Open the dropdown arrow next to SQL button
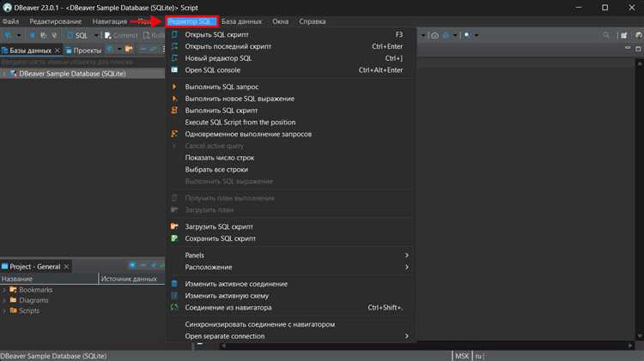Image resolution: width=644 pixels, height=361 pixels. 96,35
